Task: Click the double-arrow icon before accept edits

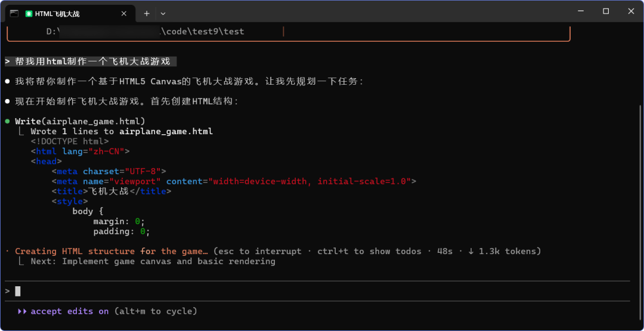Action: (x=22, y=311)
